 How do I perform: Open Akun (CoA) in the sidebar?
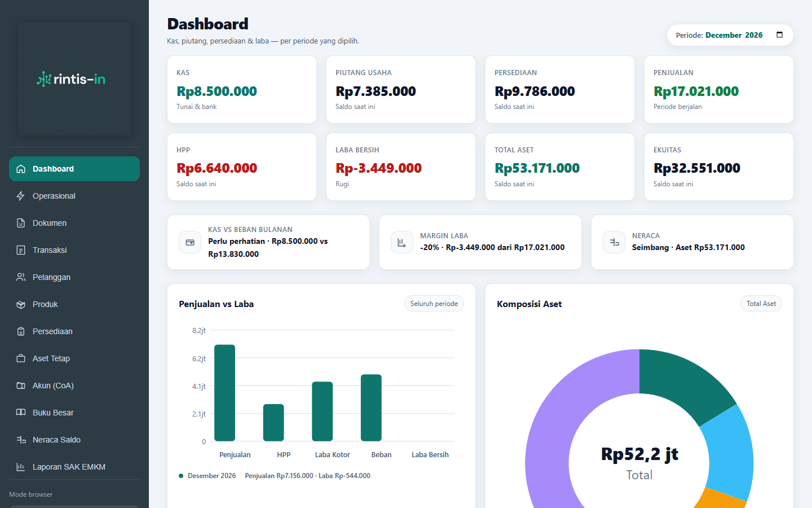tap(74, 386)
